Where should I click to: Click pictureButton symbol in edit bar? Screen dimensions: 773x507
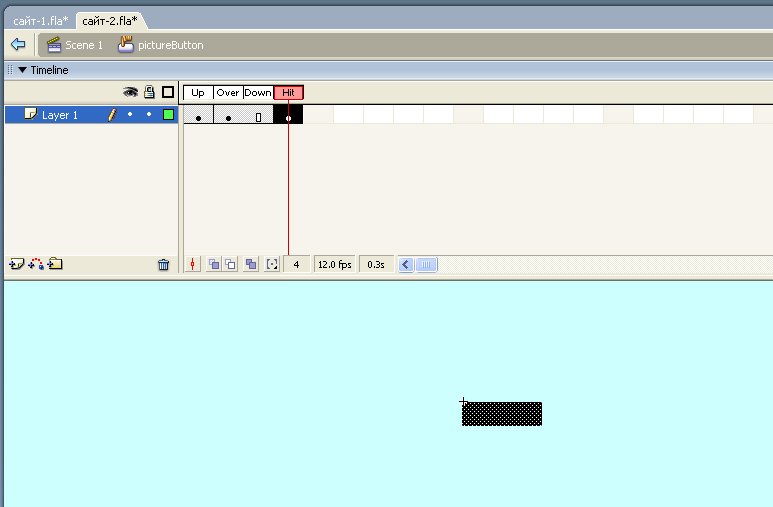tap(161, 45)
